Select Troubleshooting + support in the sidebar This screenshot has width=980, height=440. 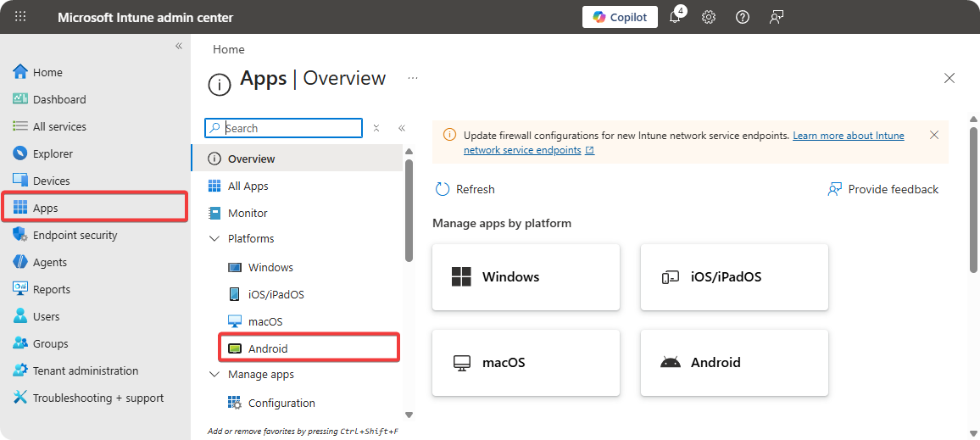97,398
